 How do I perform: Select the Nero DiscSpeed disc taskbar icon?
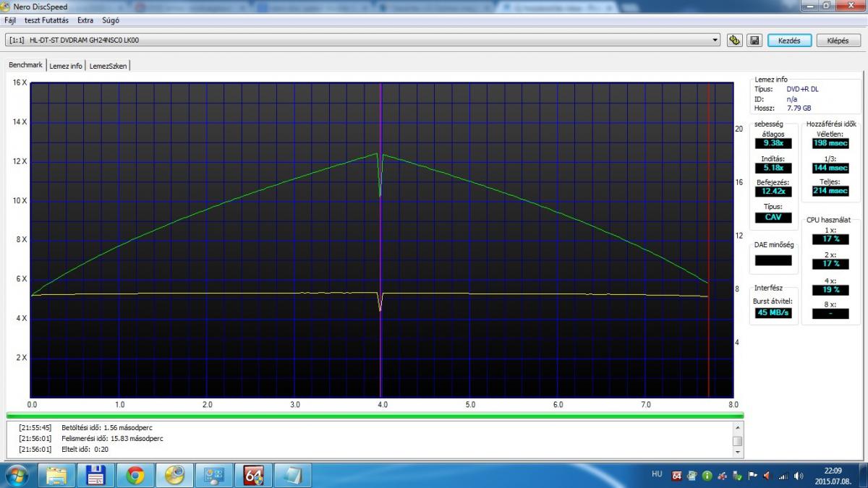[x=174, y=475]
